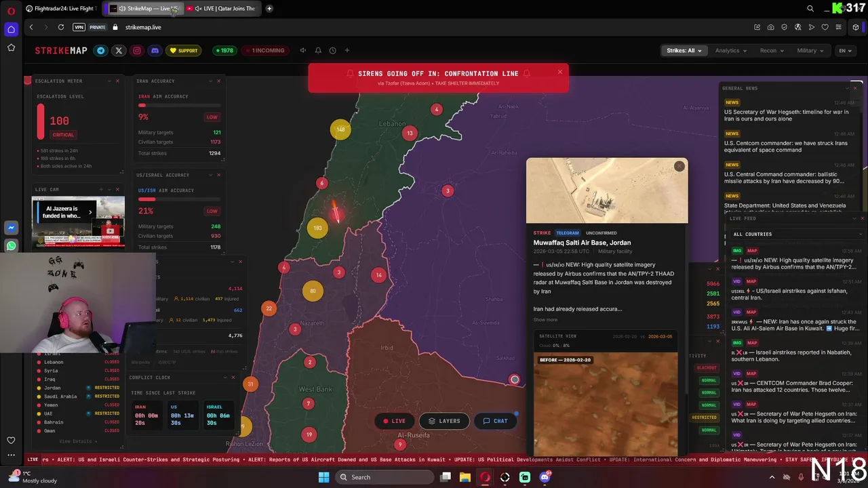
Task: Search tabs with the magnifier icon
Action: (x=810, y=9)
